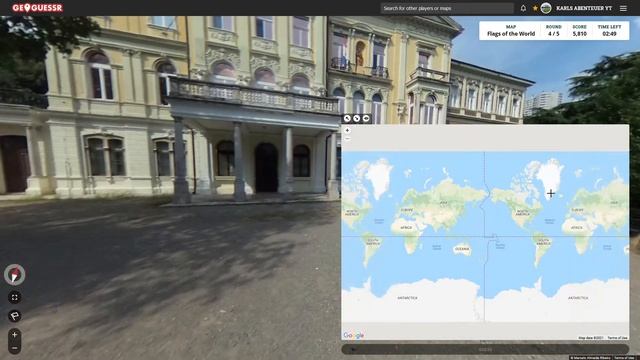The height and width of the screenshot is (360, 640).
Task: Click the Guess button below the map
Action: point(485,349)
